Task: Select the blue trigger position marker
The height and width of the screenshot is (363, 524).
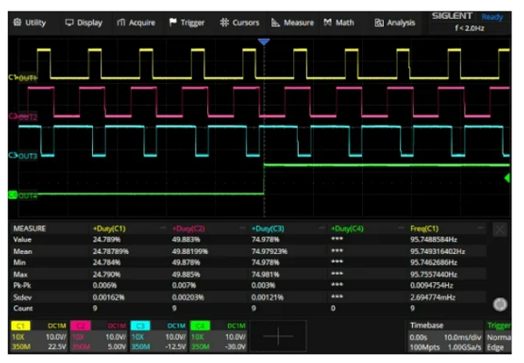Action: coord(264,42)
